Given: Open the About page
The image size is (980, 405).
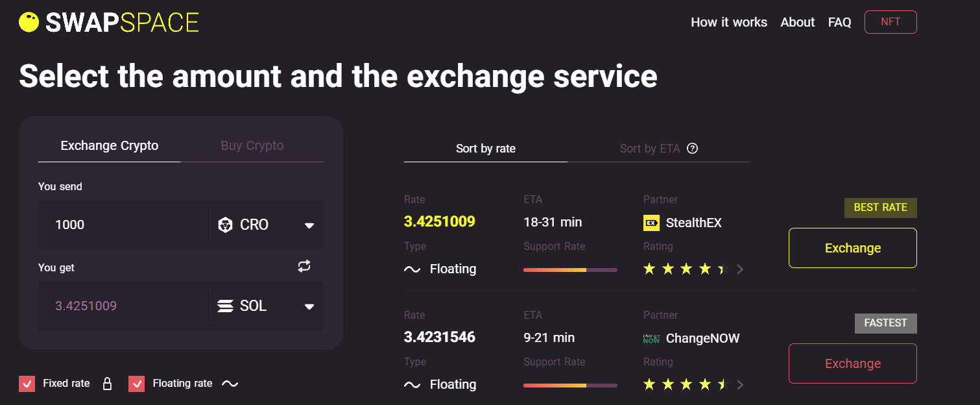Looking at the screenshot, I should point(798,22).
